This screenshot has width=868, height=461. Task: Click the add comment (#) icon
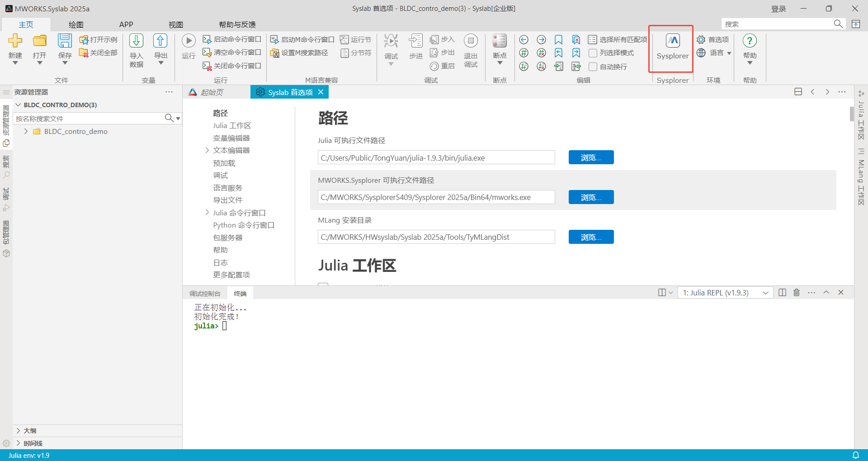pos(524,53)
